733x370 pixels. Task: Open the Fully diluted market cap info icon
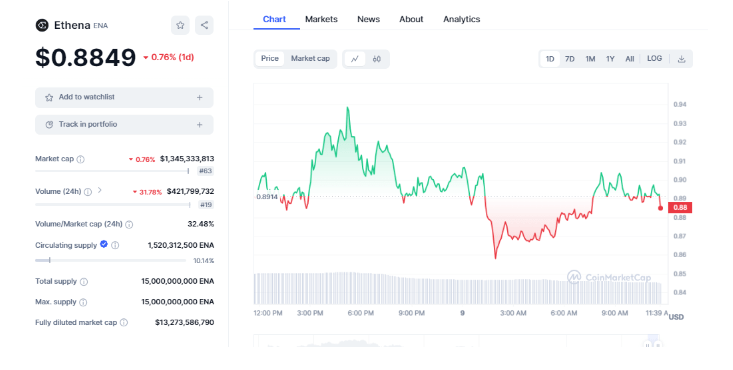click(123, 322)
